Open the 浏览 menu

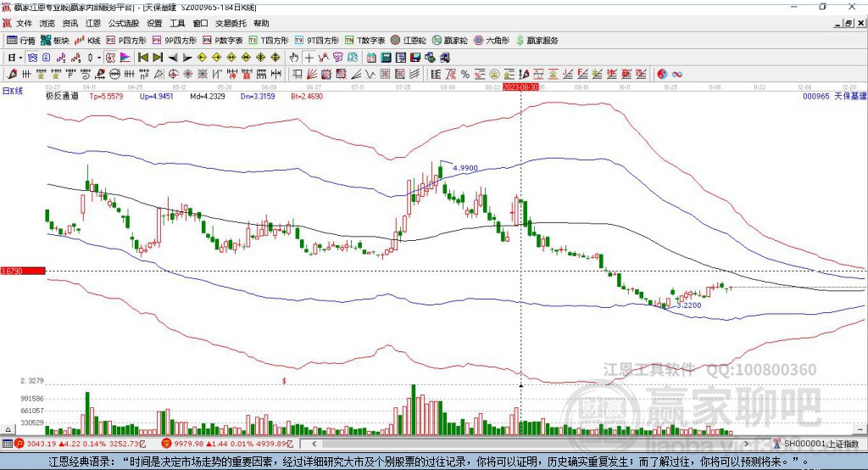point(47,23)
